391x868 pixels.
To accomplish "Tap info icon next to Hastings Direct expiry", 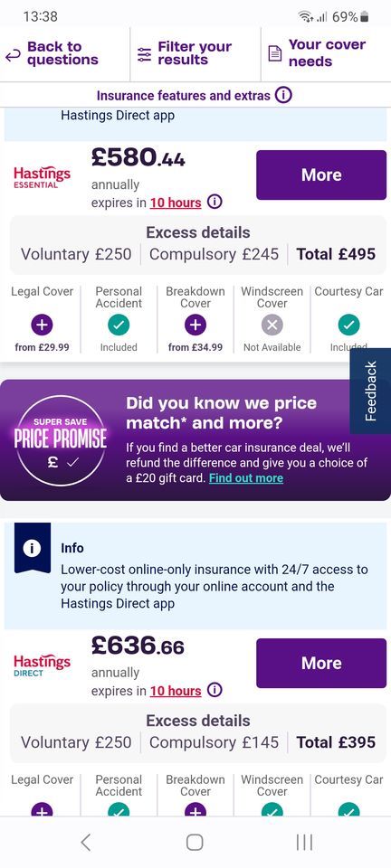I will (x=215, y=690).
